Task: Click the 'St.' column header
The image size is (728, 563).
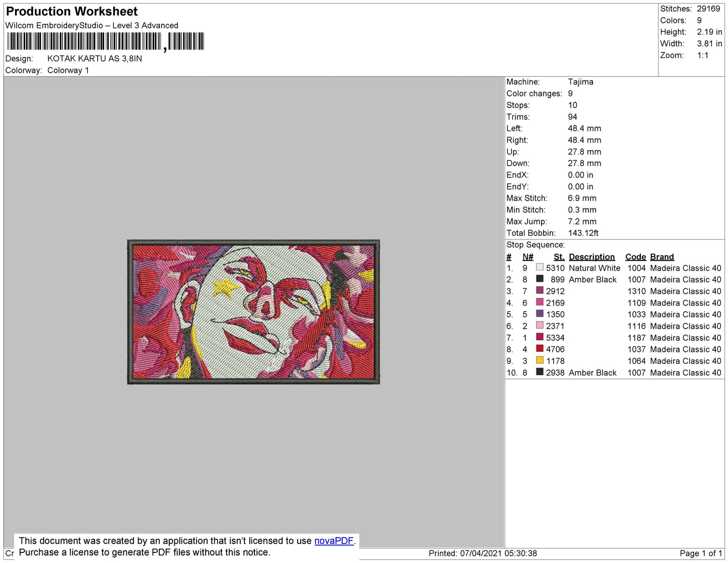Action: 559,257
